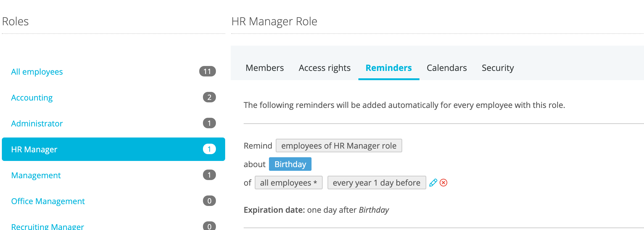Click the All employees count badge 11
The width and height of the screenshot is (644, 230).
pyautogui.click(x=207, y=72)
